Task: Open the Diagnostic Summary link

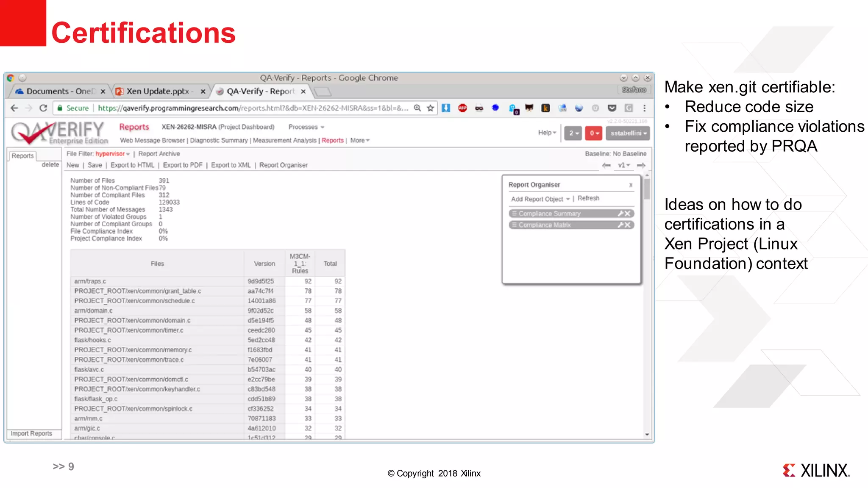Action: point(219,140)
